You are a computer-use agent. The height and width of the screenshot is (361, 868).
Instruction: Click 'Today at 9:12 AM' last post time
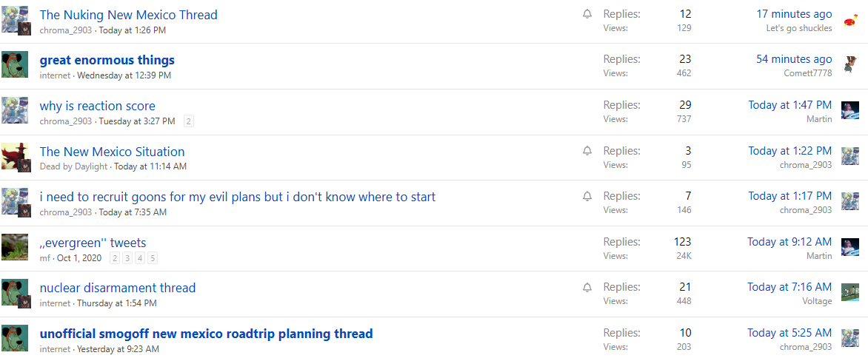click(789, 242)
